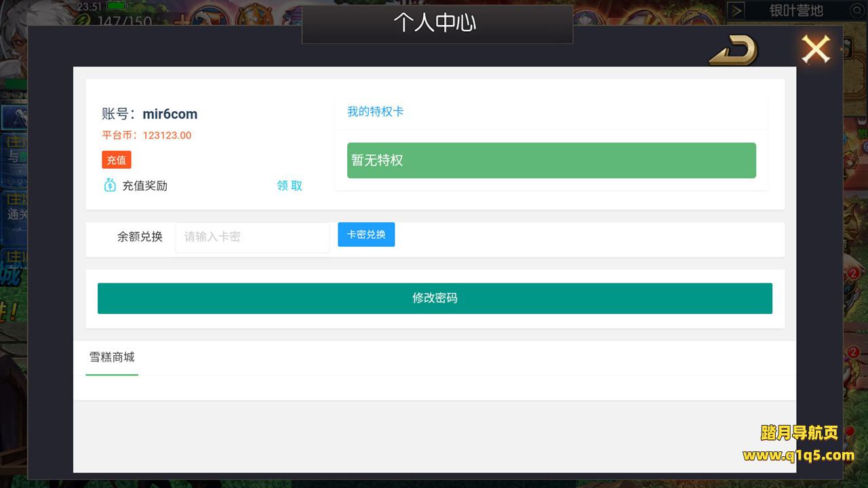Click the golden back arrow icon
This screenshot has height=488, width=868.
(732, 50)
